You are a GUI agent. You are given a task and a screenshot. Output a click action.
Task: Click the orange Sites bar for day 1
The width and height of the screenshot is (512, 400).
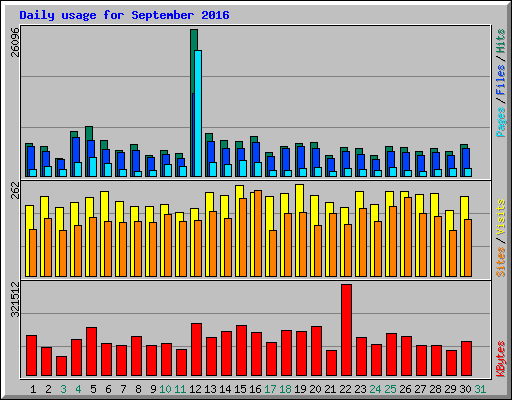click(x=33, y=253)
